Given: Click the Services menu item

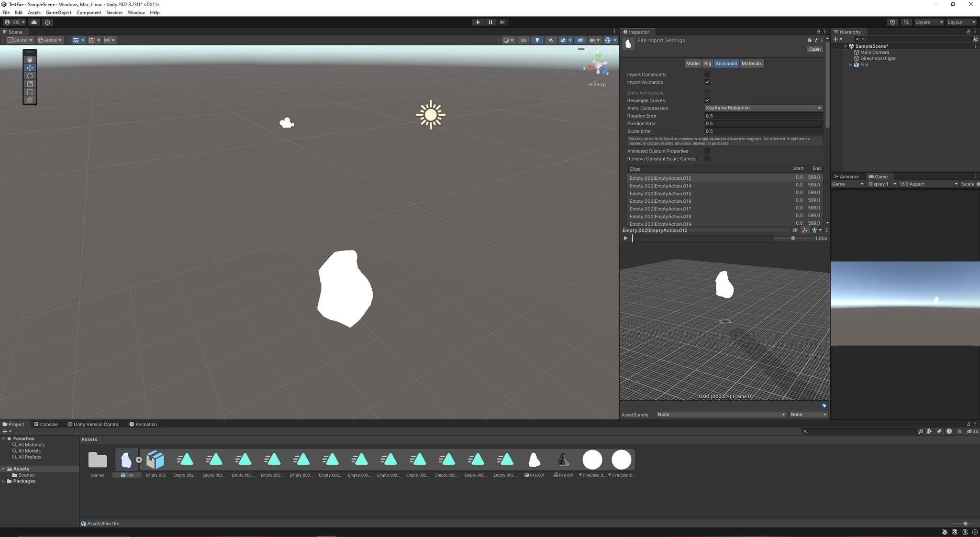Looking at the screenshot, I should click(x=114, y=12).
